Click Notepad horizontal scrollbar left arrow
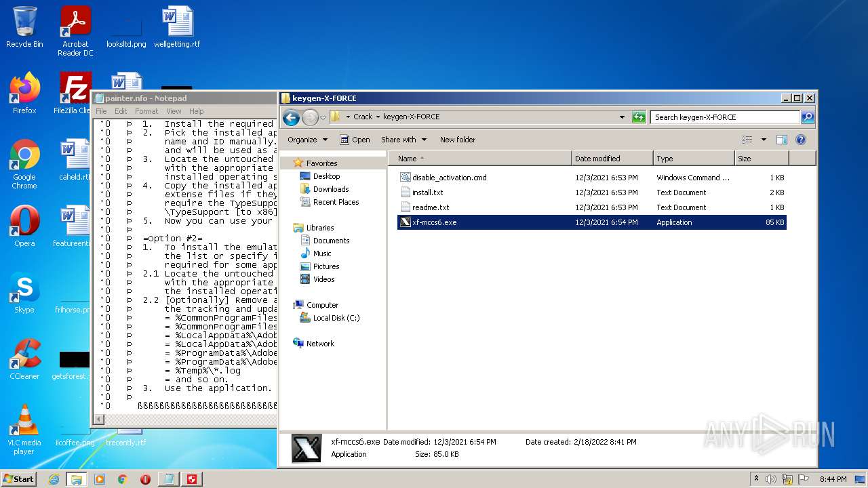The width and height of the screenshot is (868, 488). point(99,420)
